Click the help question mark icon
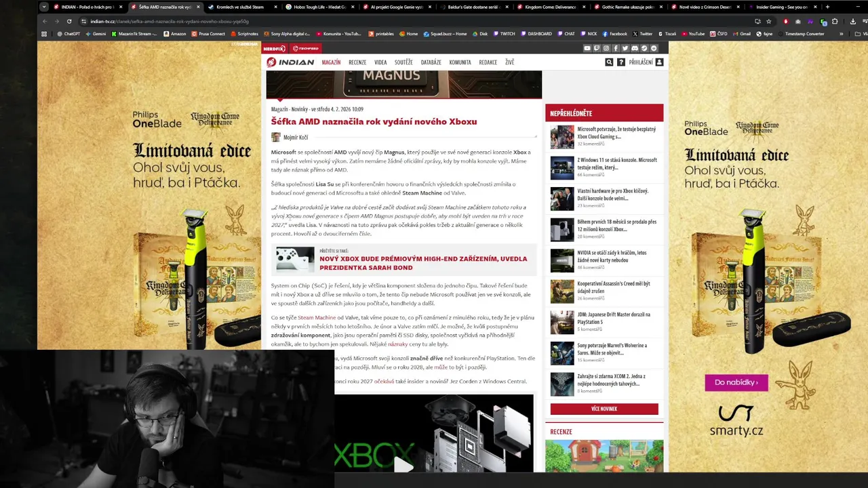The width and height of the screenshot is (868, 488). pyautogui.click(x=620, y=62)
